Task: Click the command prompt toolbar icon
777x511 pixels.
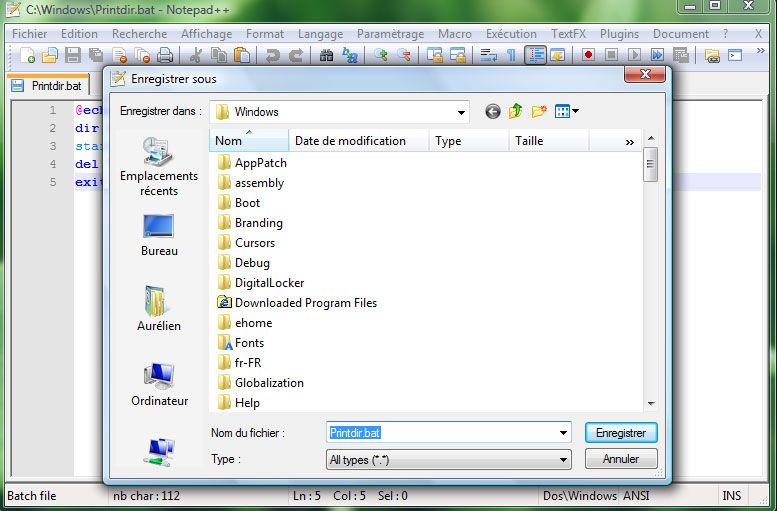Action: (x=735, y=55)
